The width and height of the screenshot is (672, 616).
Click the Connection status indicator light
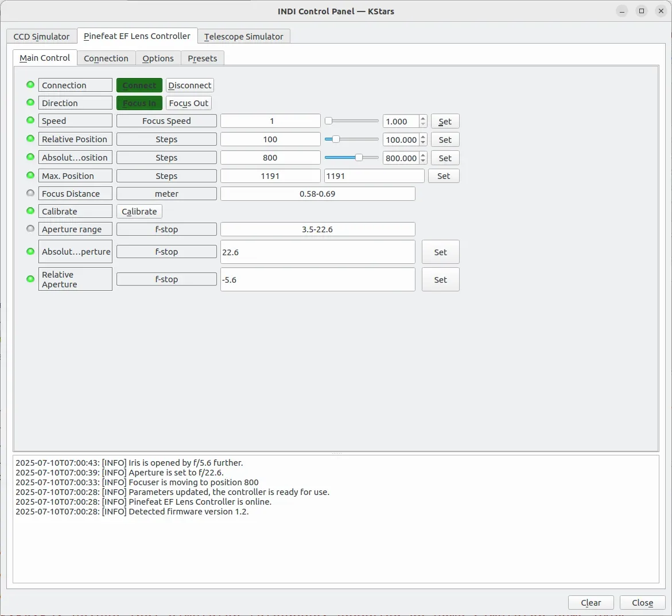[x=30, y=84]
